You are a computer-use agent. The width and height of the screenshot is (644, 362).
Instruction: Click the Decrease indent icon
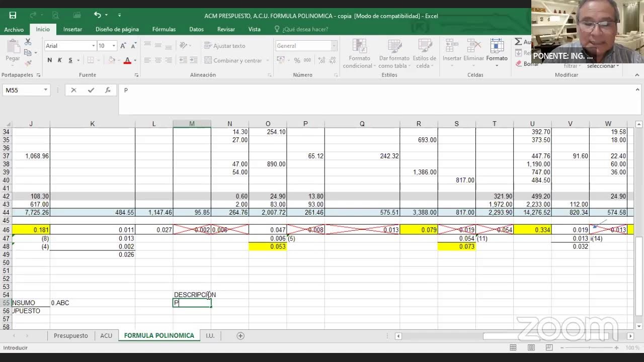(x=182, y=60)
